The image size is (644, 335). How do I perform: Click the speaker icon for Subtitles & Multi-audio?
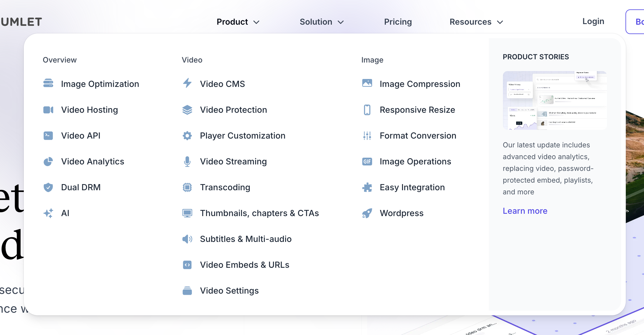(187, 239)
